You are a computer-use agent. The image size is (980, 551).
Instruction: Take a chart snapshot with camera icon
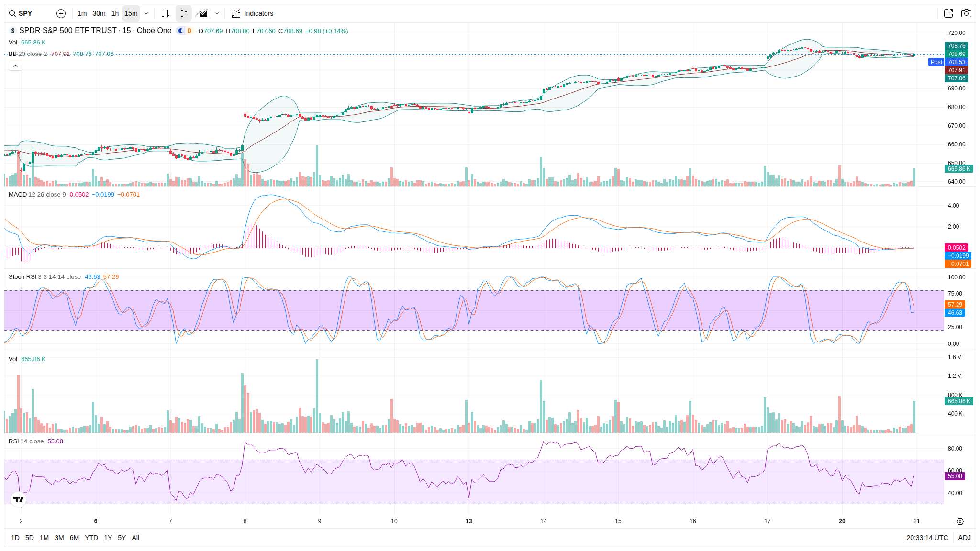pyautogui.click(x=966, y=13)
